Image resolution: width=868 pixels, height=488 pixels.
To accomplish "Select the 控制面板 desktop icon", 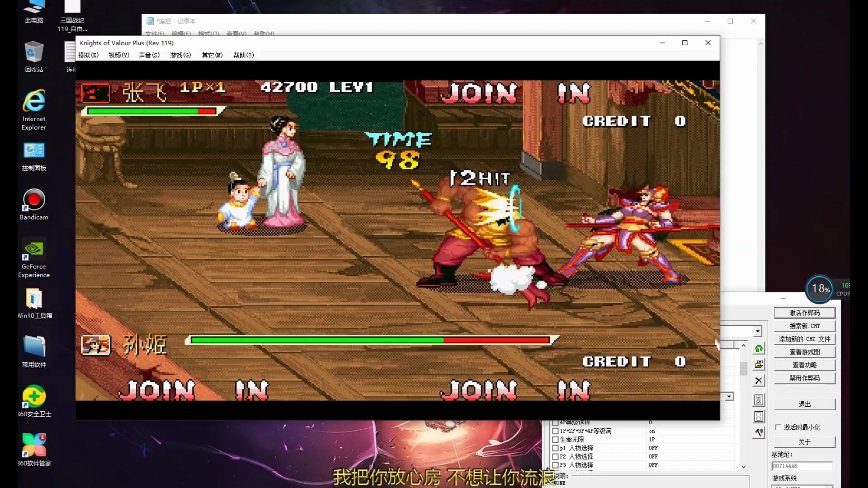I will [34, 156].
